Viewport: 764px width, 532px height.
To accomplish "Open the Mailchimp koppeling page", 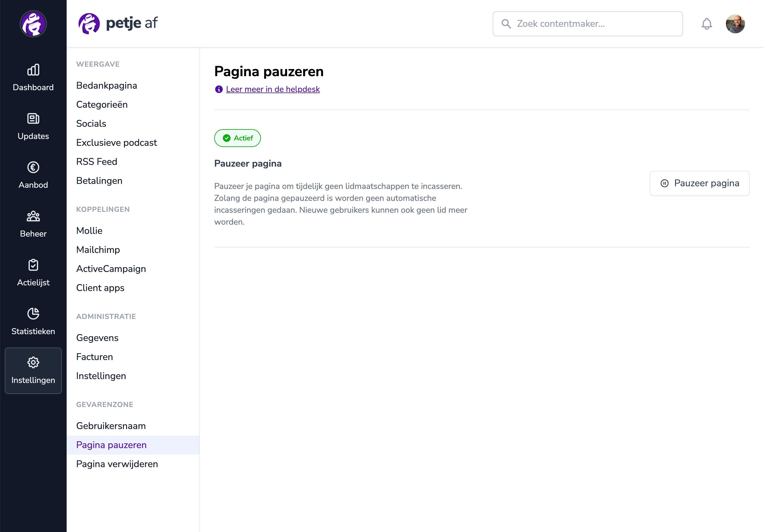I will (x=98, y=250).
